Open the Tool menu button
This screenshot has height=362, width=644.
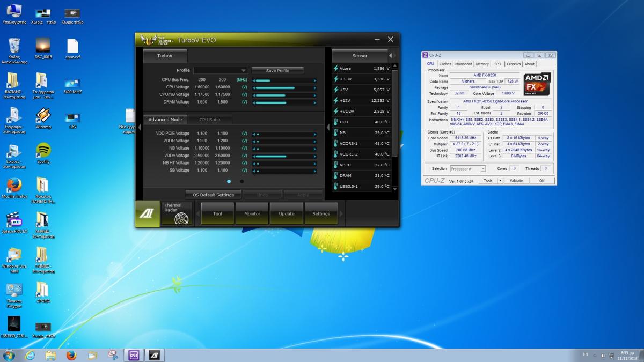pyautogui.click(x=217, y=213)
